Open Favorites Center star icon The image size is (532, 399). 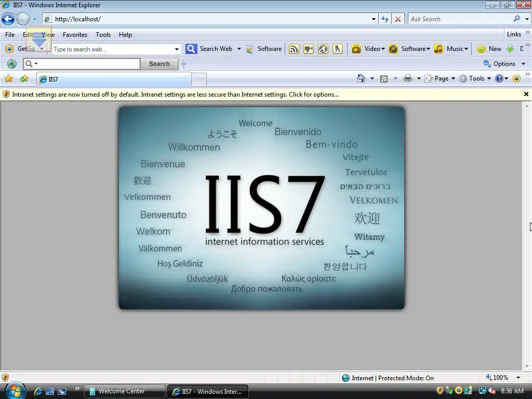point(8,79)
